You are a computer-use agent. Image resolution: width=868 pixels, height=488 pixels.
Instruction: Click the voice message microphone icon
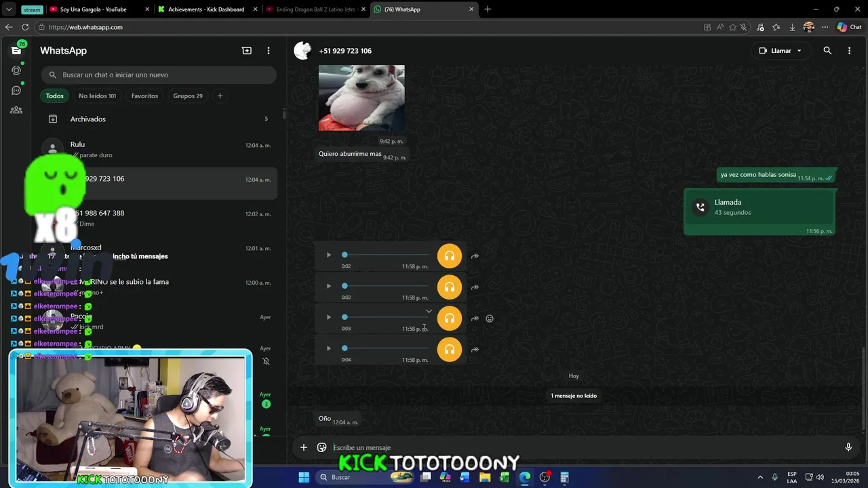pyautogui.click(x=848, y=447)
